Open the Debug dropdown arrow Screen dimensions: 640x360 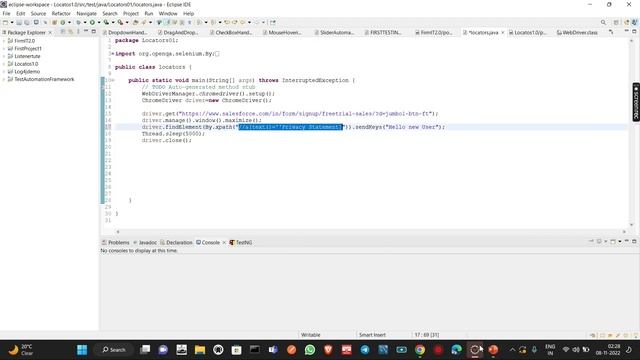point(84,22)
